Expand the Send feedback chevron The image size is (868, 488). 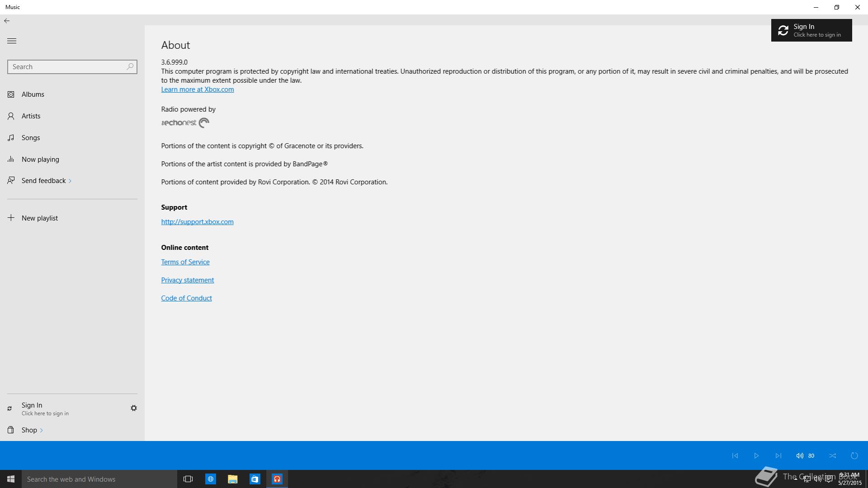tap(70, 181)
